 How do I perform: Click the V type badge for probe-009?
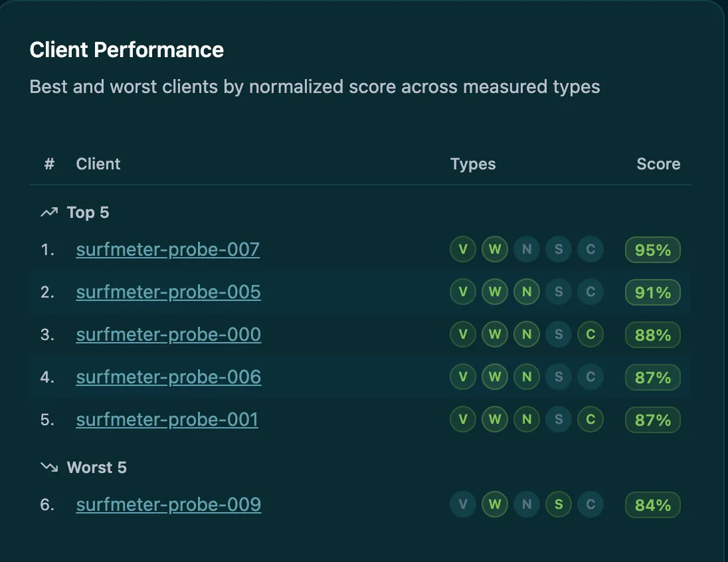coord(463,504)
